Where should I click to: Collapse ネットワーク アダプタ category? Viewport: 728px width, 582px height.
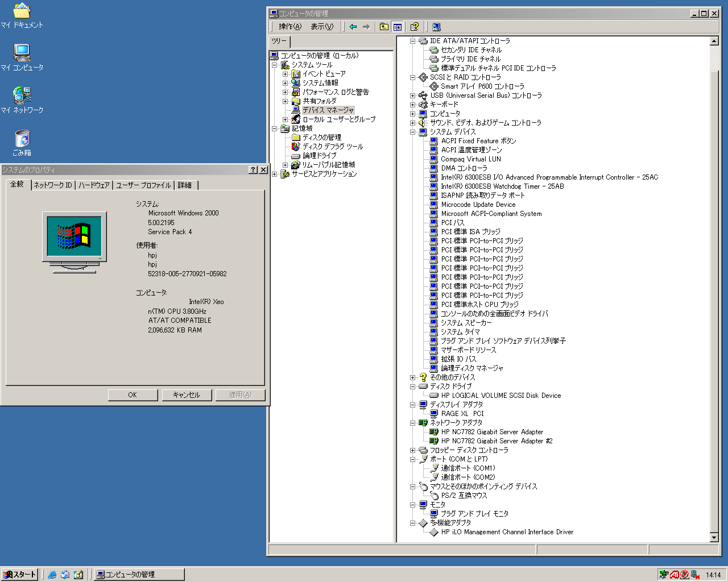[413, 423]
